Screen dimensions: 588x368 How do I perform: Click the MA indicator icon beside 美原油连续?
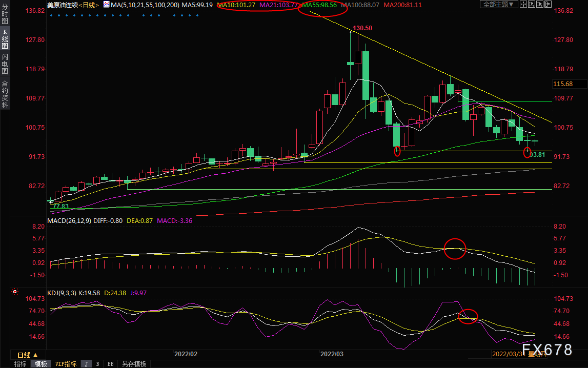(106, 4)
